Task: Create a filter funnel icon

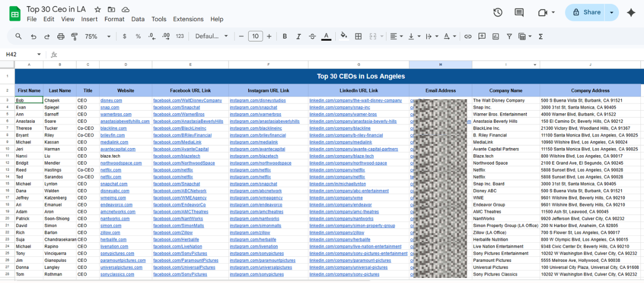Action: (509, 36)
